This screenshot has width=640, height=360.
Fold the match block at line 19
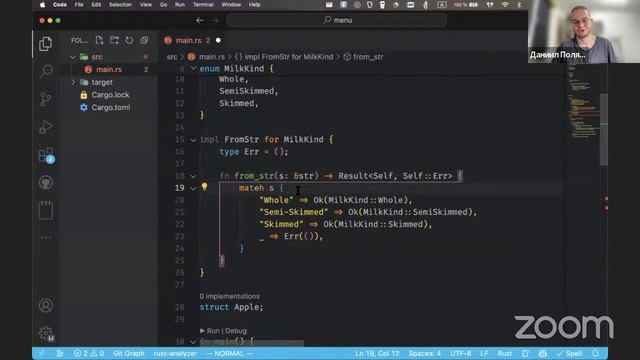pyautogui.click(x=193, y=188)
